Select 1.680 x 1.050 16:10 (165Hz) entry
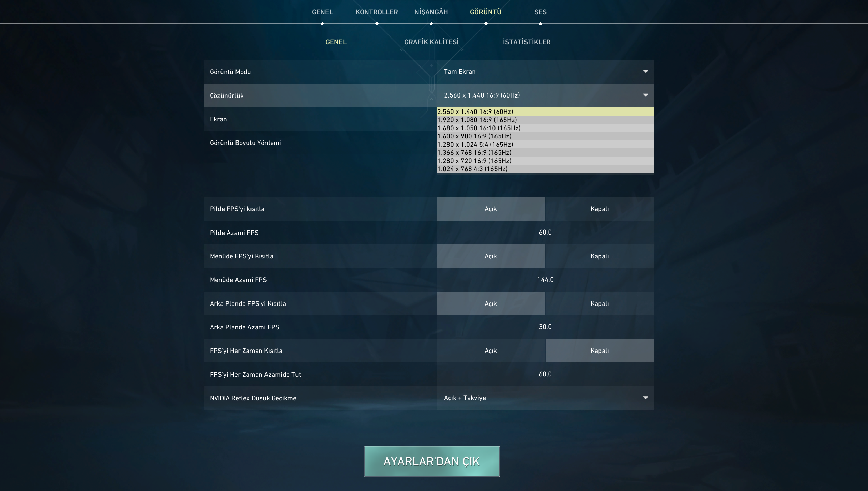The width and height of the screenshot is (868, 491). point(545,128)
